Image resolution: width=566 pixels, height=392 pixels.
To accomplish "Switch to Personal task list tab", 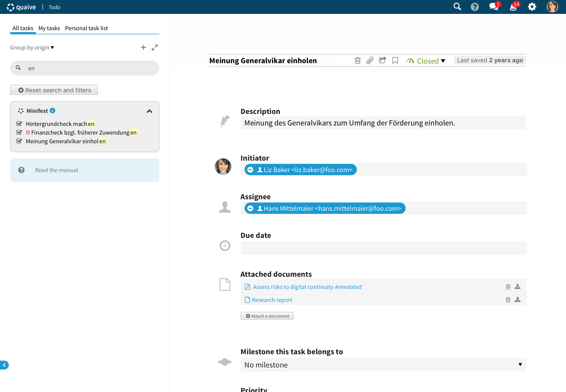I will 86,28.
